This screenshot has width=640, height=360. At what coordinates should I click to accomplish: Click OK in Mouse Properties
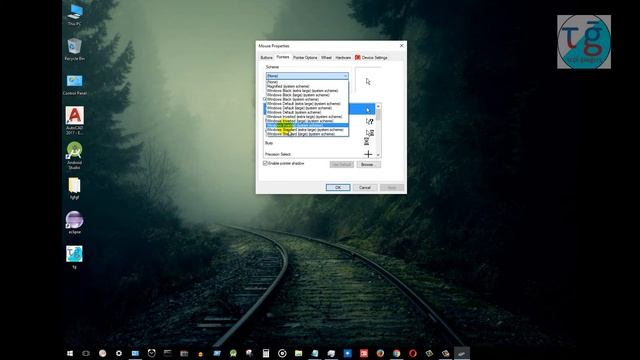click(x=338, y=187)
